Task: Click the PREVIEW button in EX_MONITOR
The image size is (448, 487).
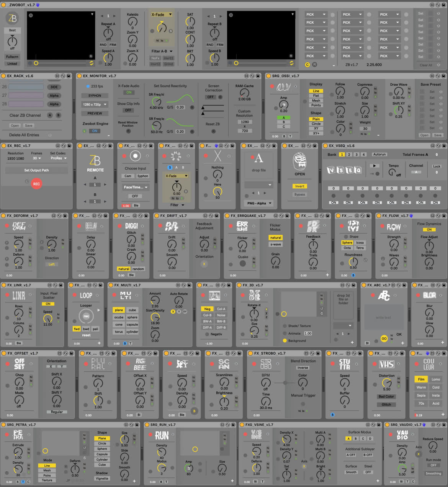Action: [95, 113]
